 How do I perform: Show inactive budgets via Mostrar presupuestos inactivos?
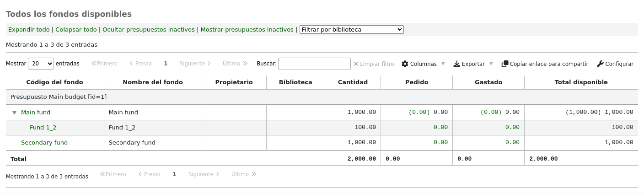coord(247,30)
